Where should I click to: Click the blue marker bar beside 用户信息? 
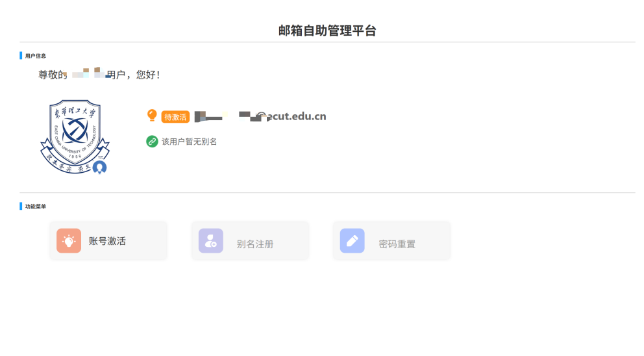click(x=21, y=55)
